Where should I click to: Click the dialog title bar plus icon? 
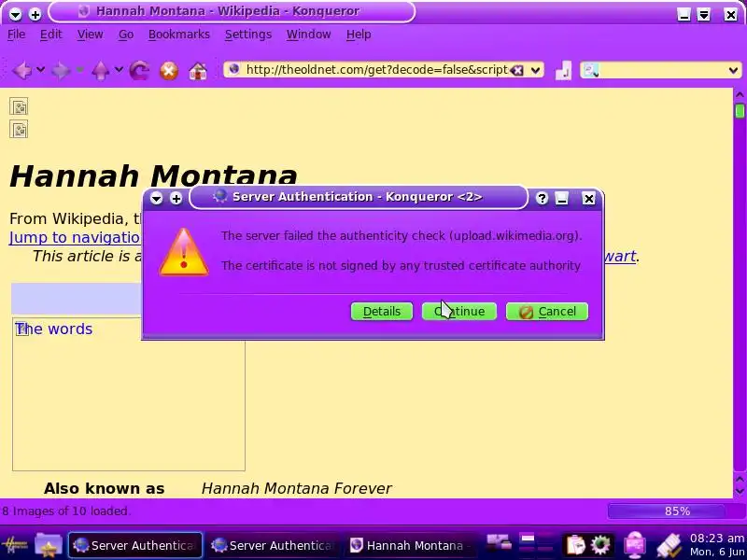click(176, 198)
